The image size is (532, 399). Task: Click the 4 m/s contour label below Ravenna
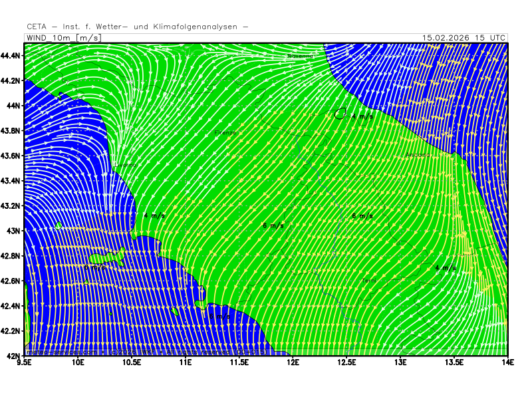[x=362, y=116]
